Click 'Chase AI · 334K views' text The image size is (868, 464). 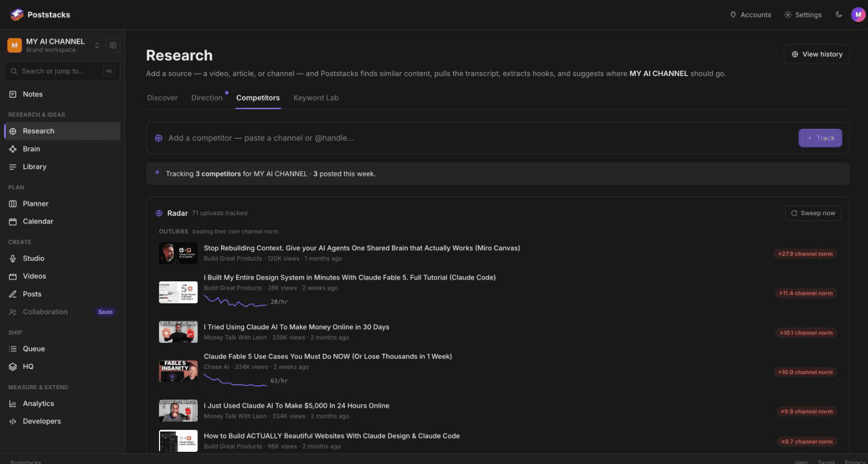click(236, 367)
